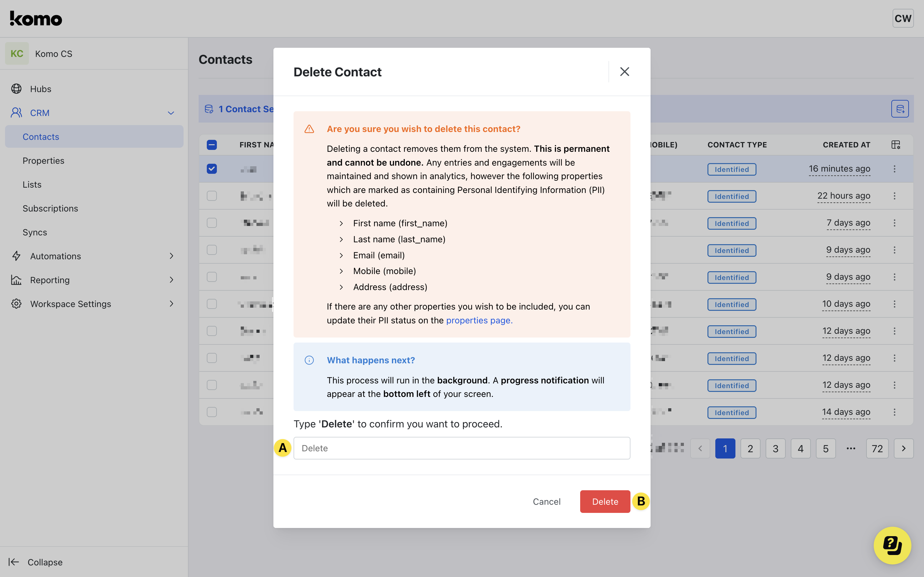The image size is (924, 577).
Task: Check the checkbox for the 7 days ago contact
Action: pos(212,223)
